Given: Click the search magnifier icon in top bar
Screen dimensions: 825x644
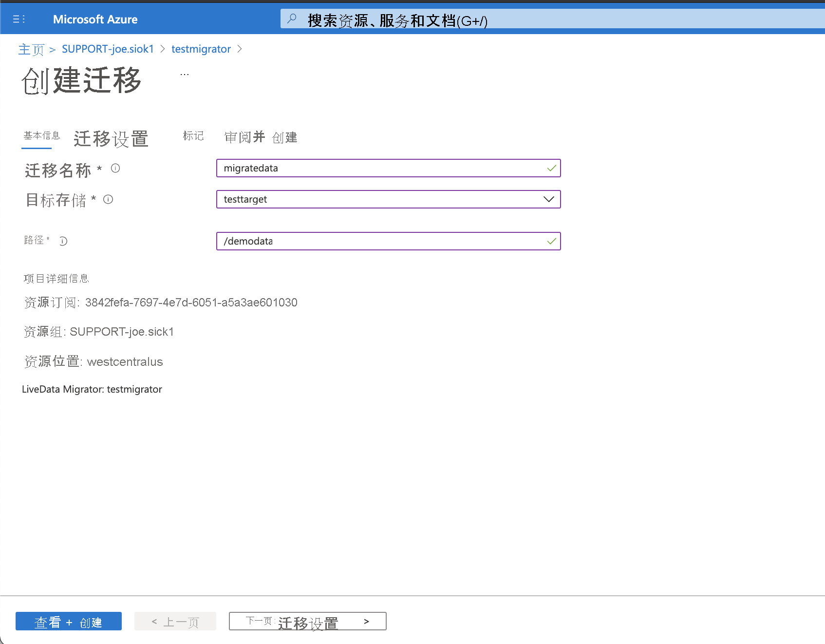Looking at the screenshot, I should pyautogui.click(x=291, y=19).
